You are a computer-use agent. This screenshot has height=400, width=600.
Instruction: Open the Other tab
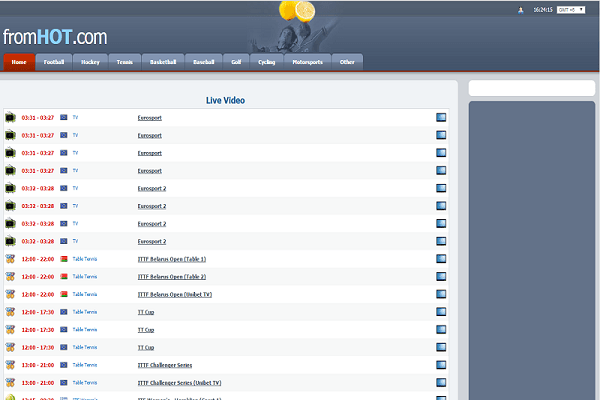[x=347, y=62]
